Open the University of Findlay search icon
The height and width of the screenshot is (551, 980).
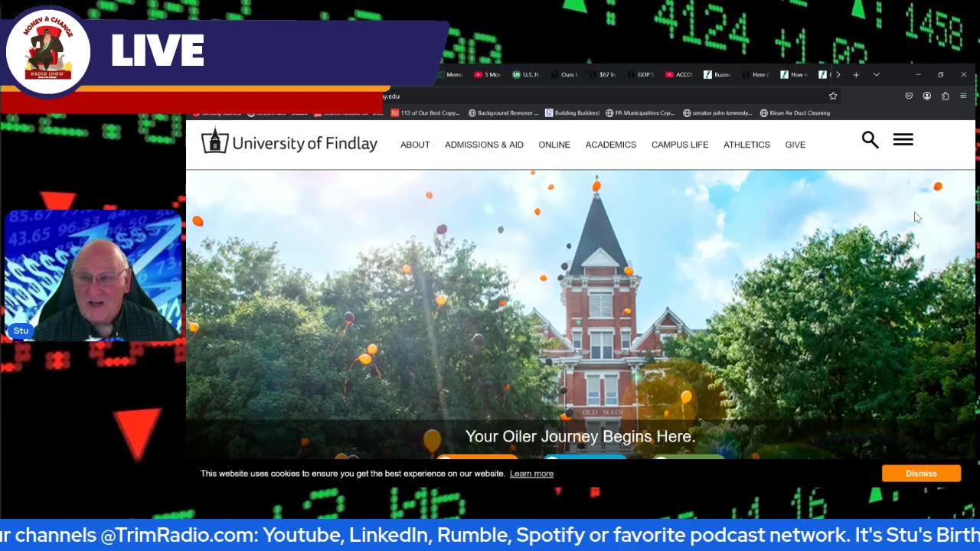(870, 139)
